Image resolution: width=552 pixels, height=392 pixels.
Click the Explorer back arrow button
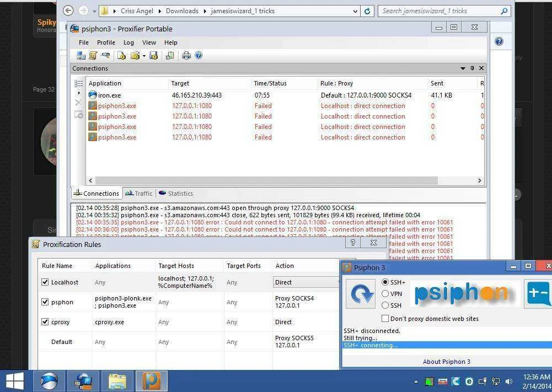coord(68,10)
